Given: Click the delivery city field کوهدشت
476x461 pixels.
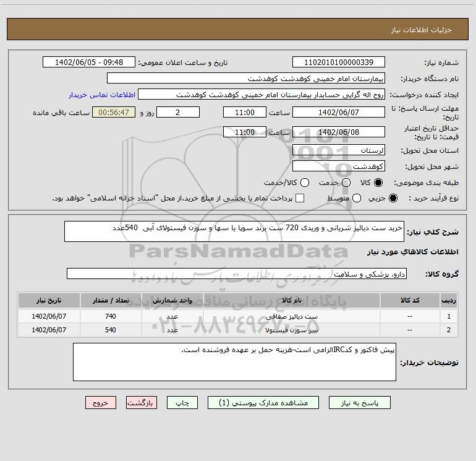Looking at the screenshot, I should pyautogui.click(x=339, y=166).
